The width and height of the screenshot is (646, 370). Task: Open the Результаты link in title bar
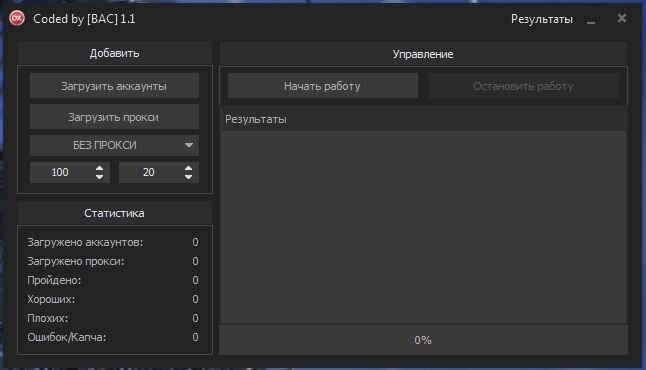[x=541, y=19]
